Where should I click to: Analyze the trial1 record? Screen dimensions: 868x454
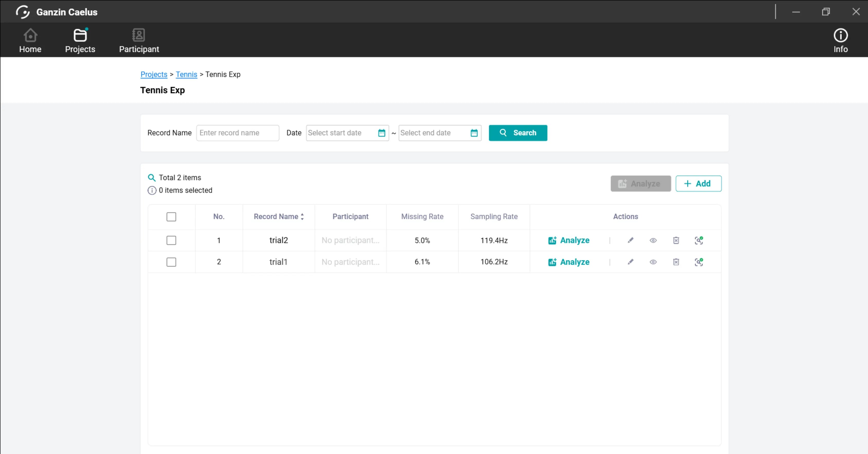pyautogui.click(x=569, y=262)
